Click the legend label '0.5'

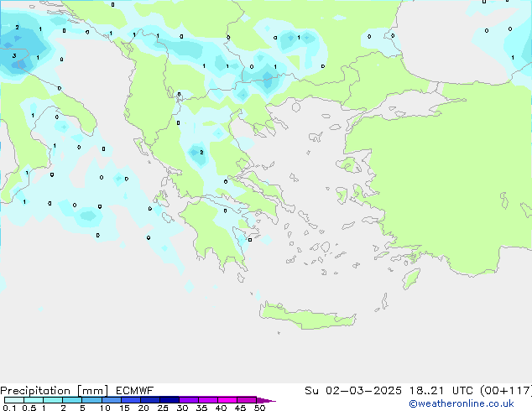(29, 408)
